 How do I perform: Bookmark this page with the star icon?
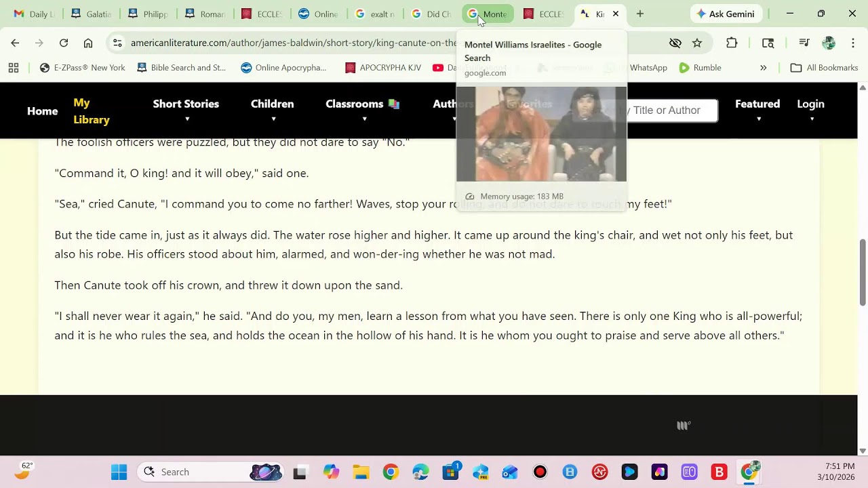[x=697, y=43]
